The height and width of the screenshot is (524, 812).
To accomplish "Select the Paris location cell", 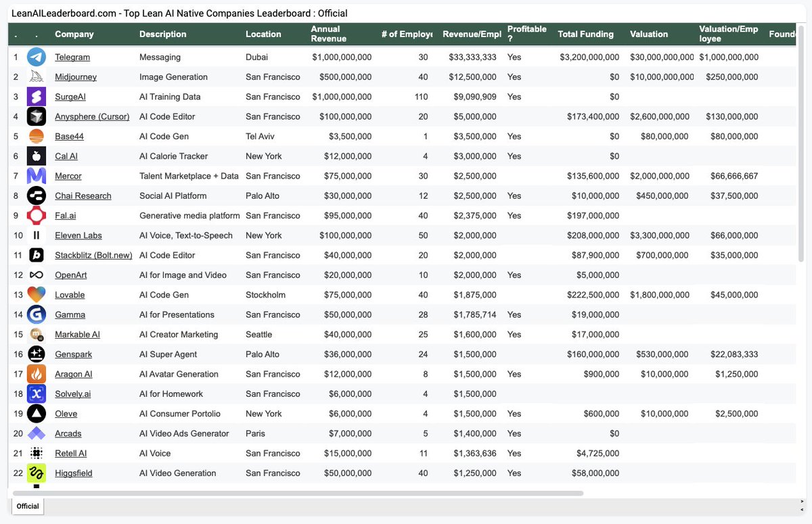I will 256,433.
